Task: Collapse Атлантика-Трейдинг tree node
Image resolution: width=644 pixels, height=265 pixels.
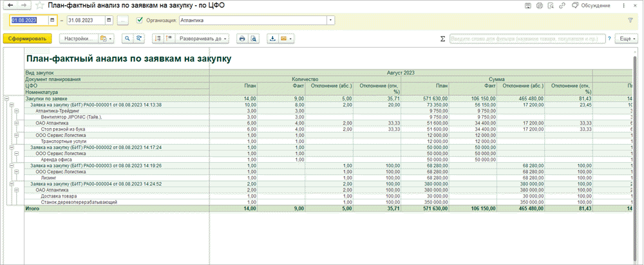Action: (x=17, y=111)
